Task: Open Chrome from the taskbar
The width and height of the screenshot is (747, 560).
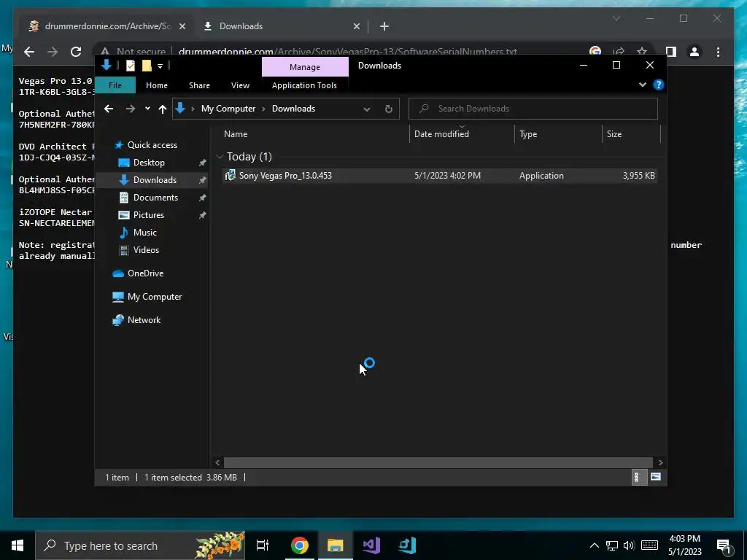Action: click(300, 545)
